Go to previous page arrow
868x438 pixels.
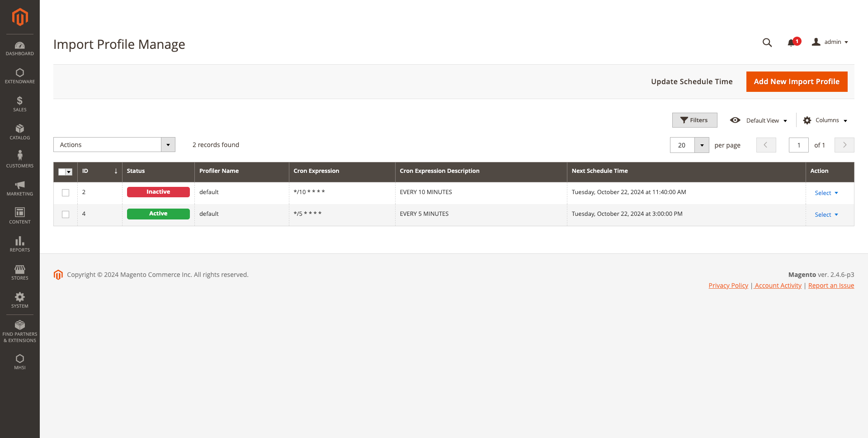point(766,145)
